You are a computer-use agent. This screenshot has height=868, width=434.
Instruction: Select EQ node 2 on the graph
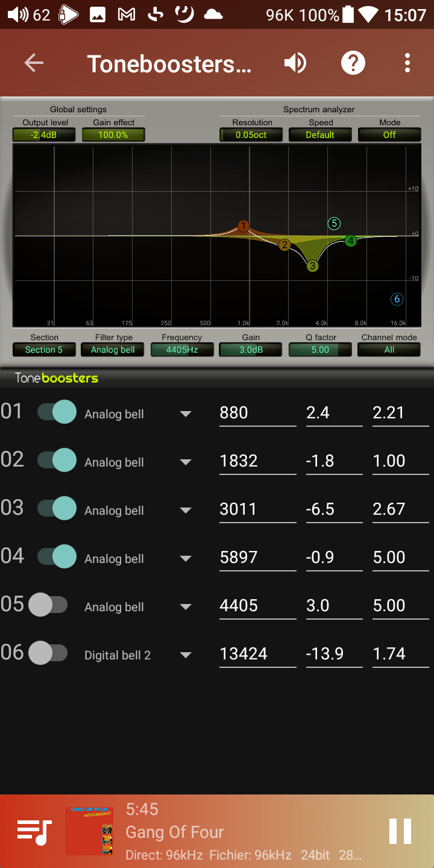coord(285,244)
